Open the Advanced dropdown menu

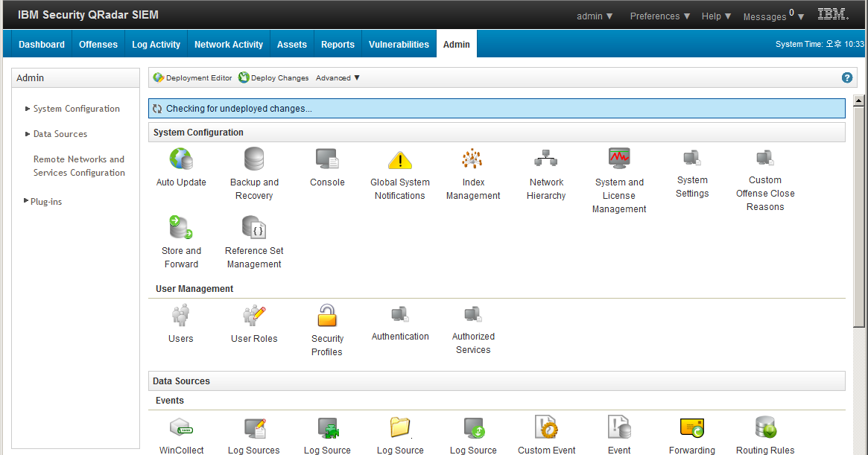tap(338, 78)
